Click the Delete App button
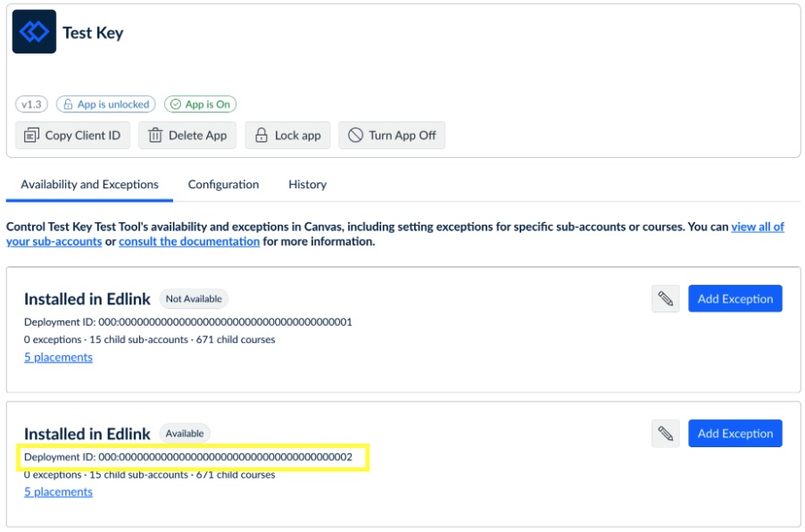This screenshot has height=532, width=805. tap(187, 136)
